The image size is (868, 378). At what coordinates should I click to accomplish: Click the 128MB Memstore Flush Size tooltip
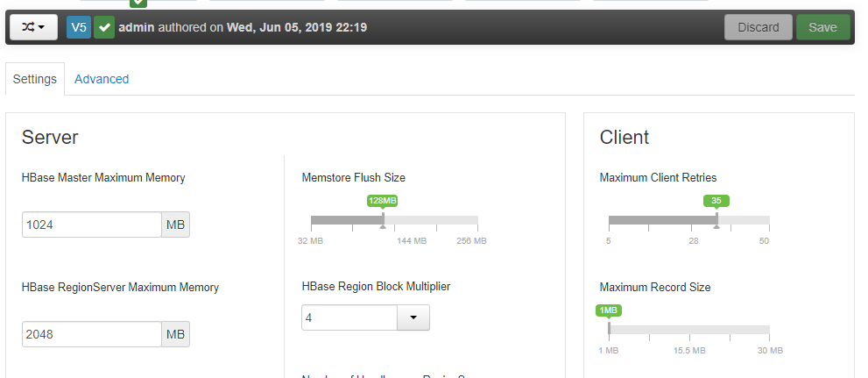383,201
